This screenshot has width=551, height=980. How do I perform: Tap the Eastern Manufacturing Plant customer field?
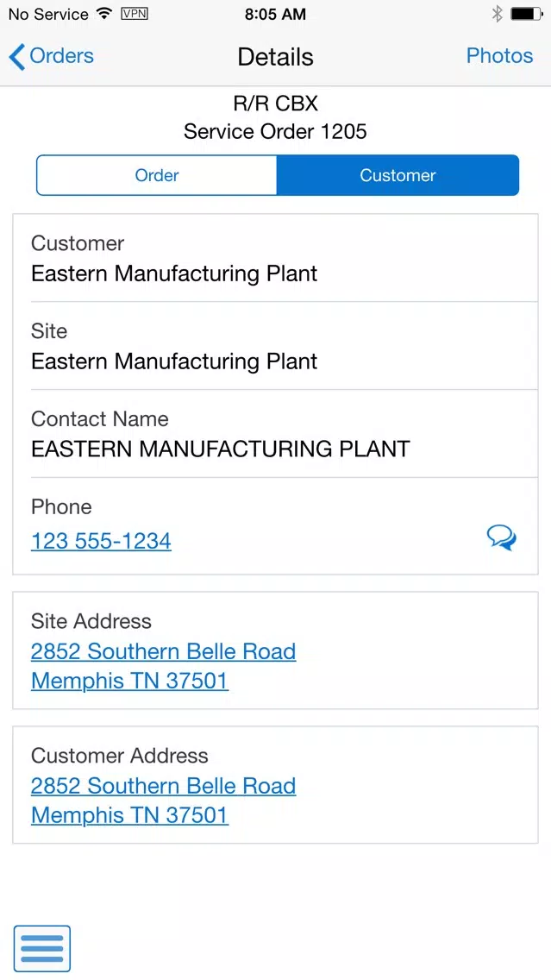click(276, 258)
